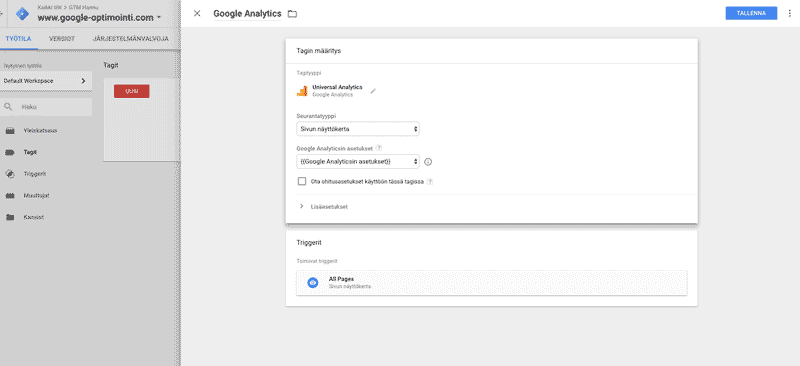800x366 pixels.
Task: Click the Kansiot folder sidebar icon
Action: (x=10, y=217)
